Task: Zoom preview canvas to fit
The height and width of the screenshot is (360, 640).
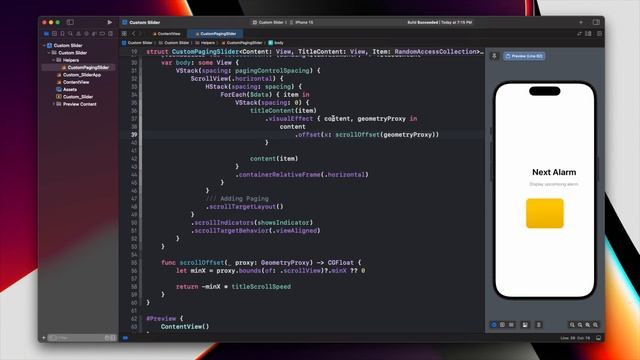Action: [x=588, y=325]
